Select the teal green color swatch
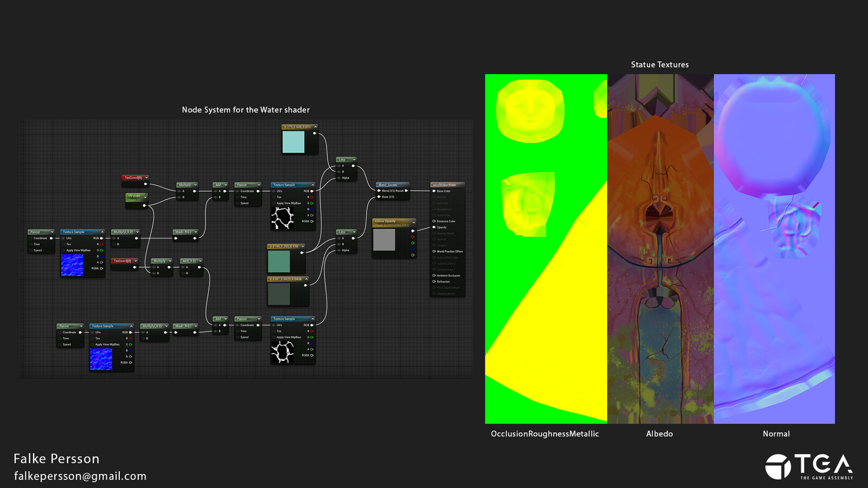Viewport: 868px width, 488px height. [279, 262]
